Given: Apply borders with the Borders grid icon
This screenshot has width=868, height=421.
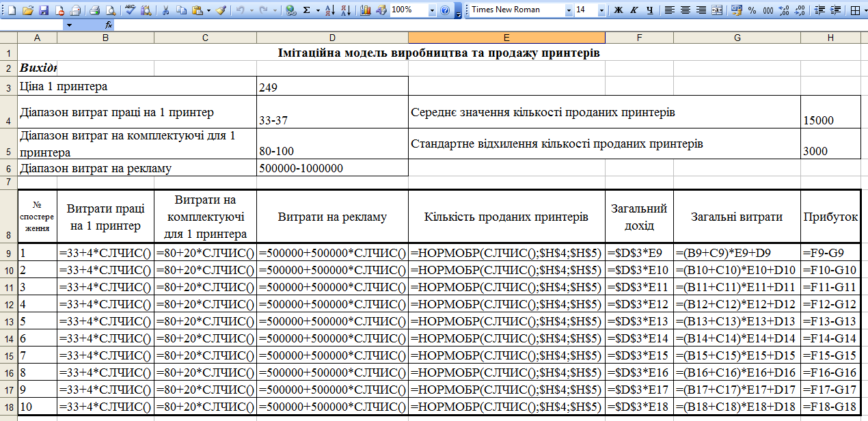Looking at the screenshot, I should click(854, 10).
